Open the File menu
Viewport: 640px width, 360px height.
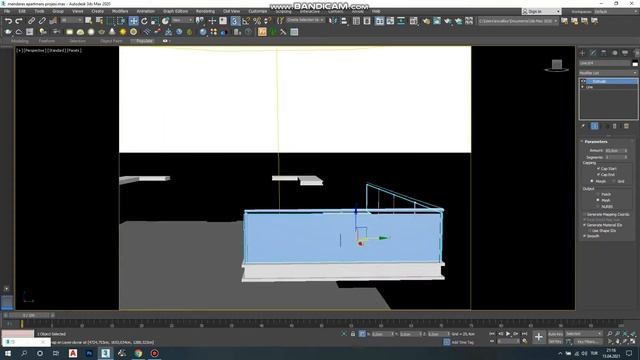click(x=7, y=11)
